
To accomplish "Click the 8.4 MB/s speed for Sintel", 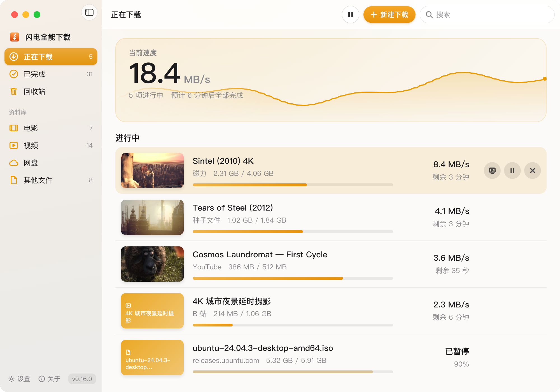I will click(451, 164).
